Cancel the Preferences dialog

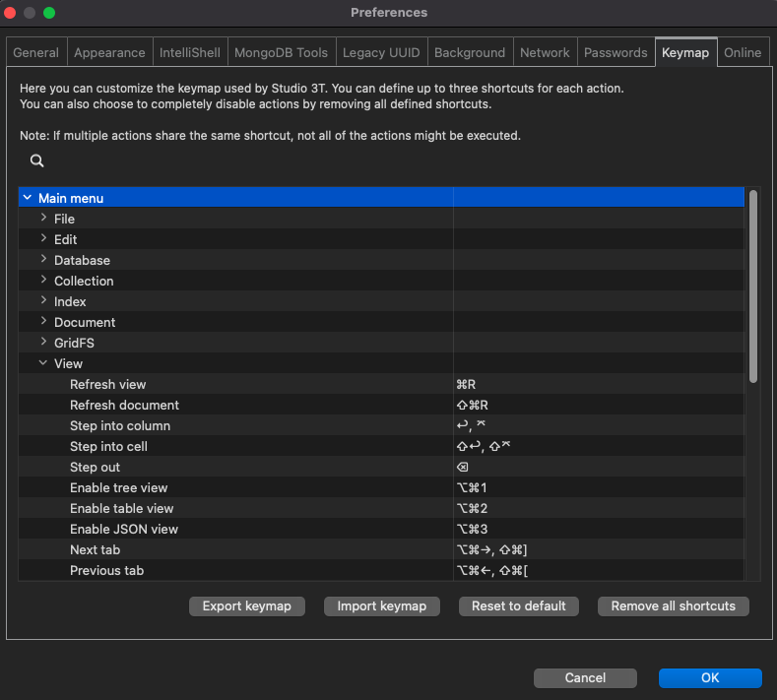click(585, 677)
